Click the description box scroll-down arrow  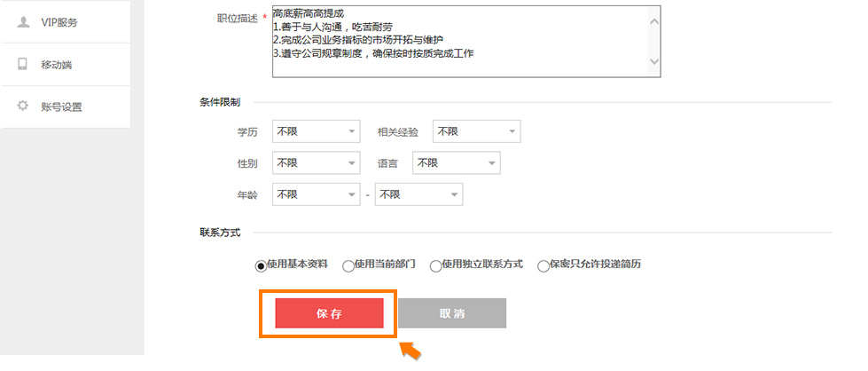(653, 61)
